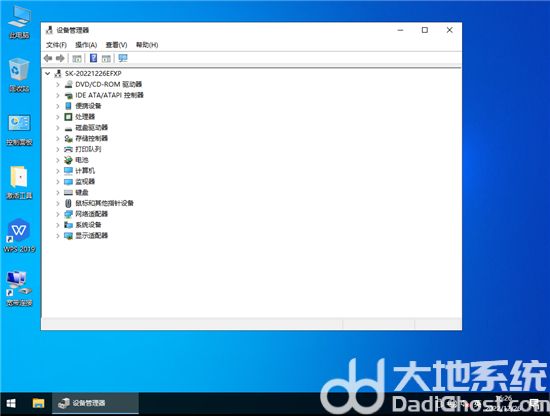Click the 系统设备 folder icon
The image size is (550, 416).
69,225
